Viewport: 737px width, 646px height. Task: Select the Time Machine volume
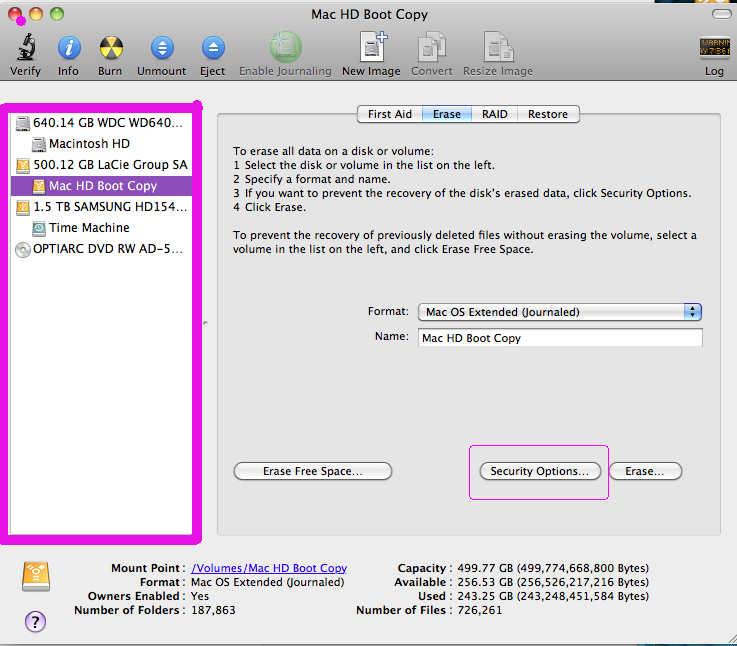(x=102, y=228)
